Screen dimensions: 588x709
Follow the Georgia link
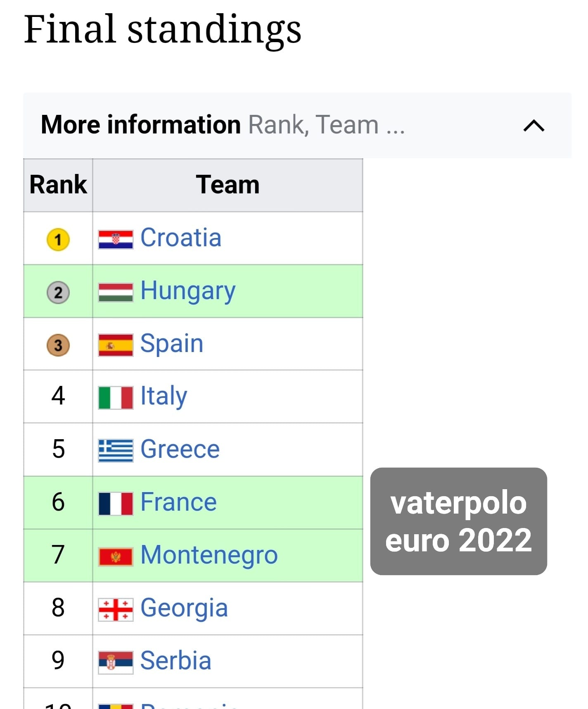pyautogui.click(x=184, y=608)
